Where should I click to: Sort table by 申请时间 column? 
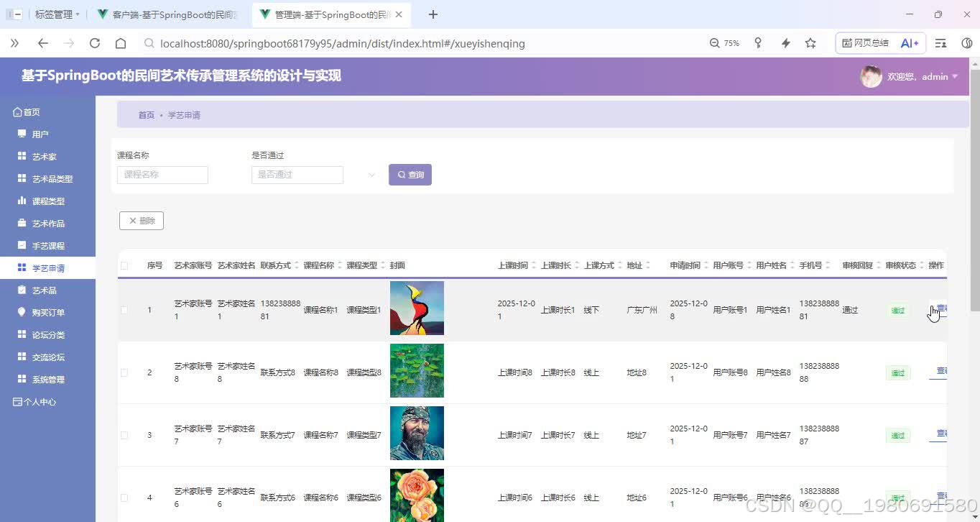point(706,265)
